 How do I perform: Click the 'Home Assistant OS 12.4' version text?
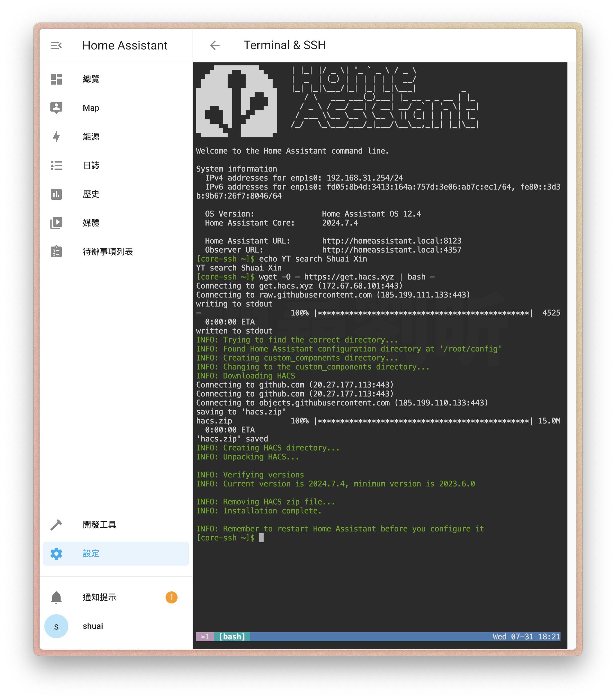tap(371, 214)
